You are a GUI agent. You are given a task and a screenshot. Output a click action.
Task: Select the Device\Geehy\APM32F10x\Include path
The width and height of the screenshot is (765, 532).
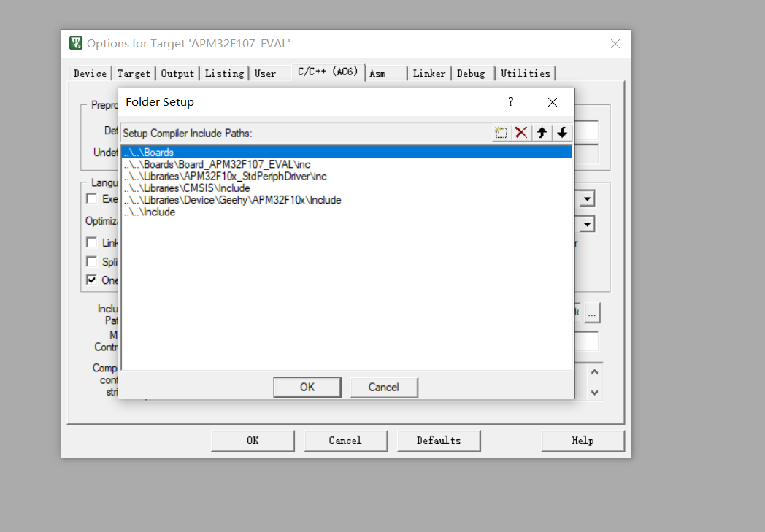click(x=347, y=200)
